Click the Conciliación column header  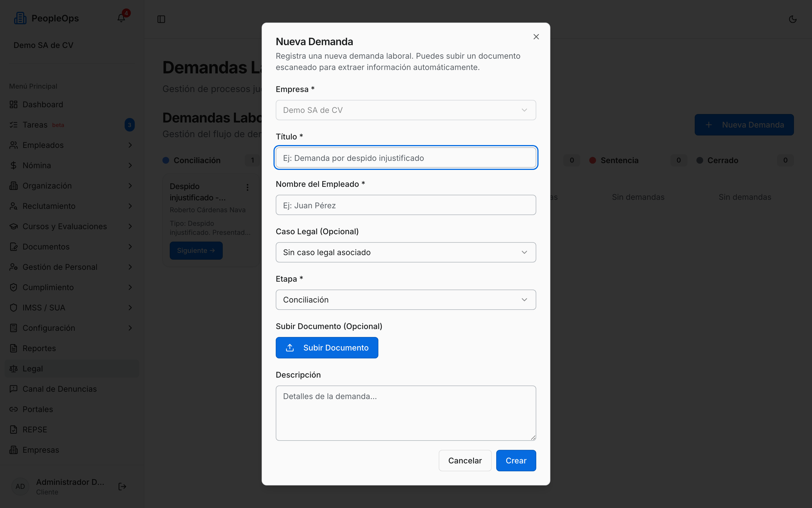pos(197,160)
